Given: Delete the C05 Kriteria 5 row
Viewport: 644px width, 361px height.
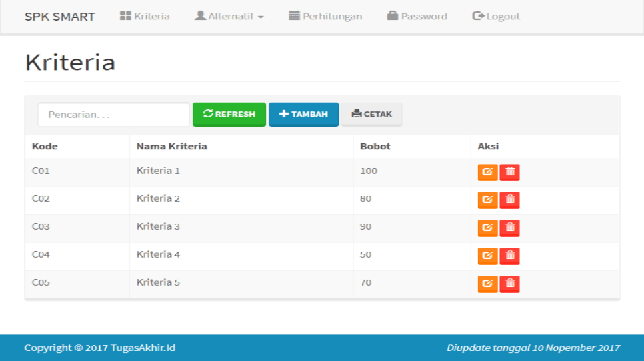Looking at the screenshot, I should [x=510, y=284].
